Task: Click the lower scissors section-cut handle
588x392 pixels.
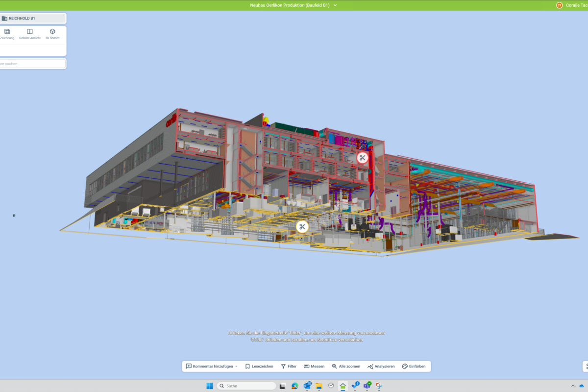Action: coord(302,226)
